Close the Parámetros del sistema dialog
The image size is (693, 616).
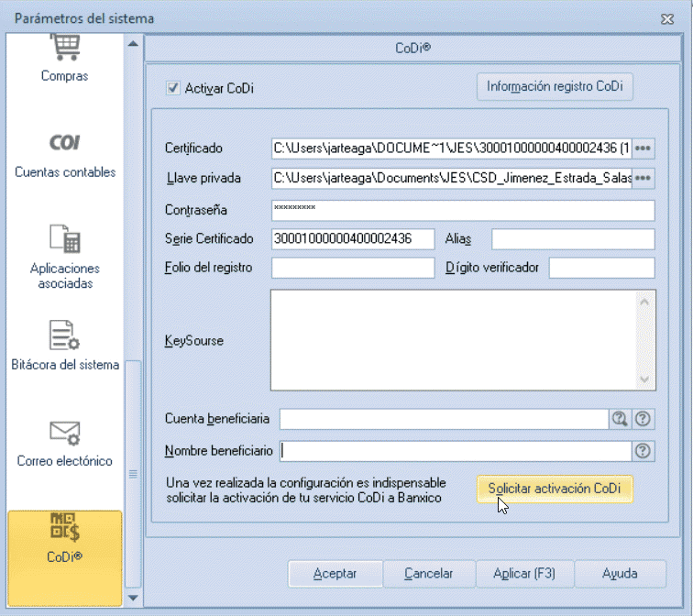[x=667, y=19]
